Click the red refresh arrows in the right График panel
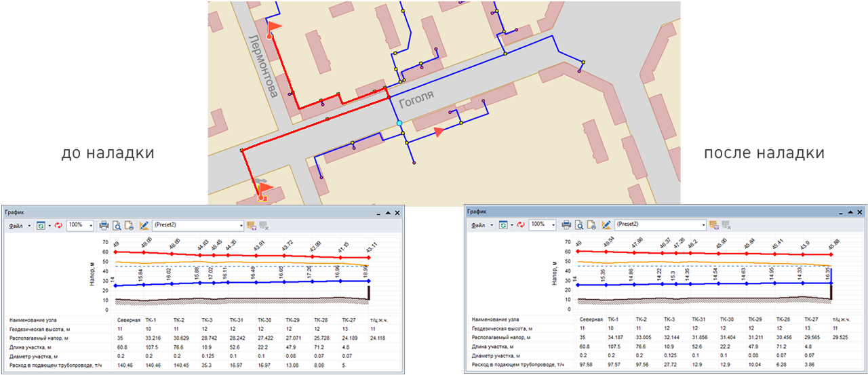The height and width of the screenshot is (375, 868). [520, 224]
